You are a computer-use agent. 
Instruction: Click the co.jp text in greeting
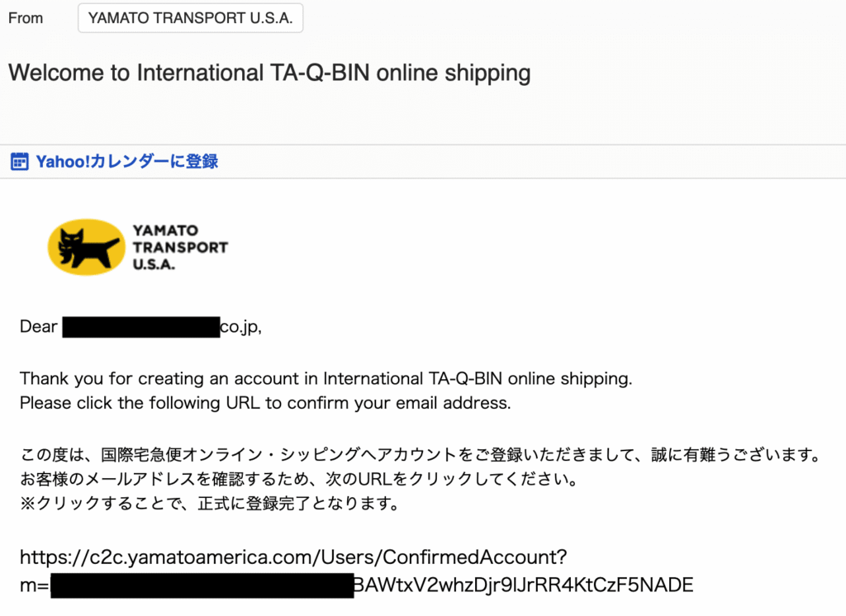coord(240,327)
